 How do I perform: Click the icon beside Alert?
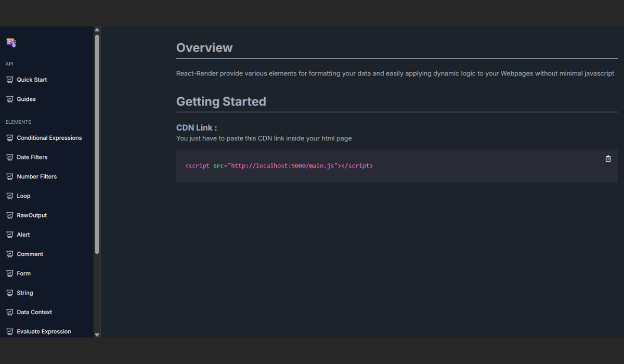click(9, 235)
